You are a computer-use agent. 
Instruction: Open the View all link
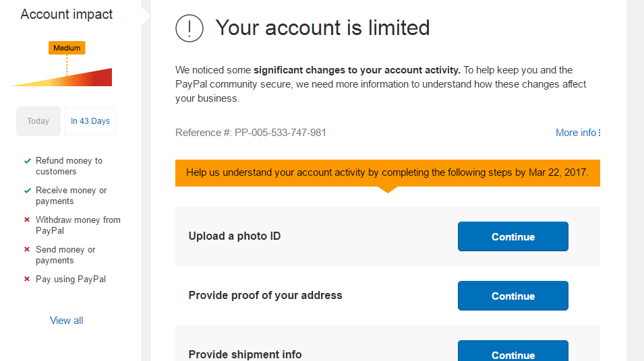[67, 321]
